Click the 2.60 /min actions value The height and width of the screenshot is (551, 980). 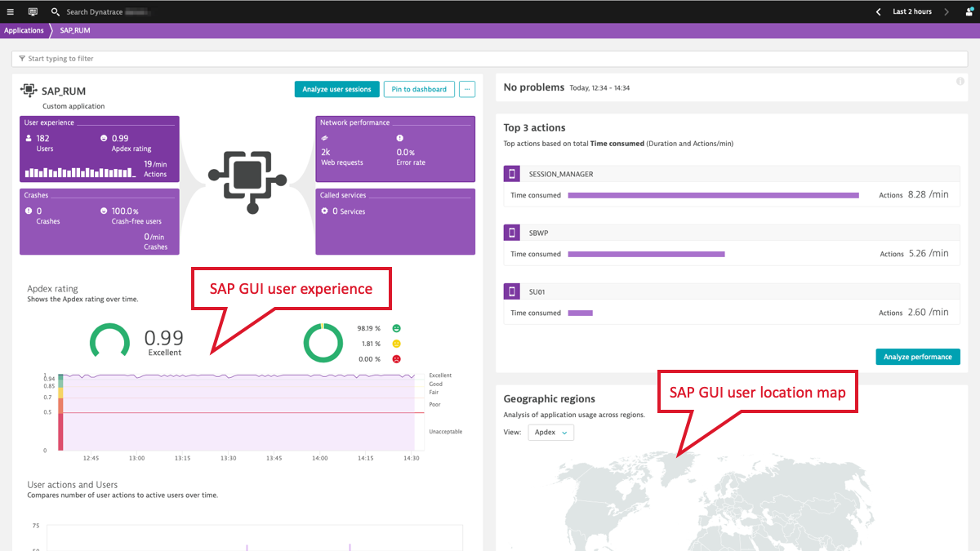click(x=929, y=313)
